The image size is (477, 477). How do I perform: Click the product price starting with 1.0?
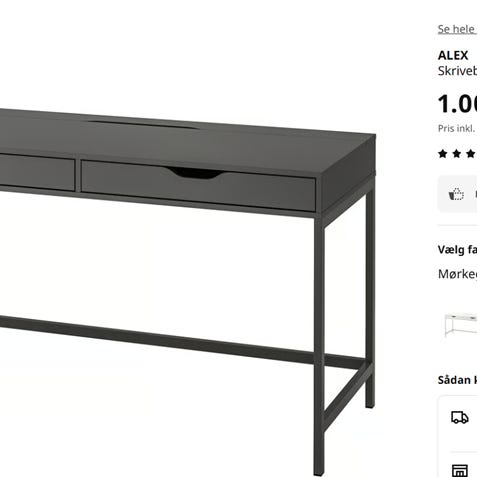457,104
